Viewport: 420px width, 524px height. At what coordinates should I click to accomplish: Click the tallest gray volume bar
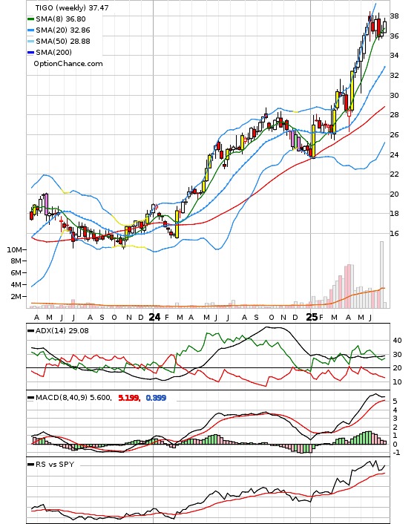(382, 275)
